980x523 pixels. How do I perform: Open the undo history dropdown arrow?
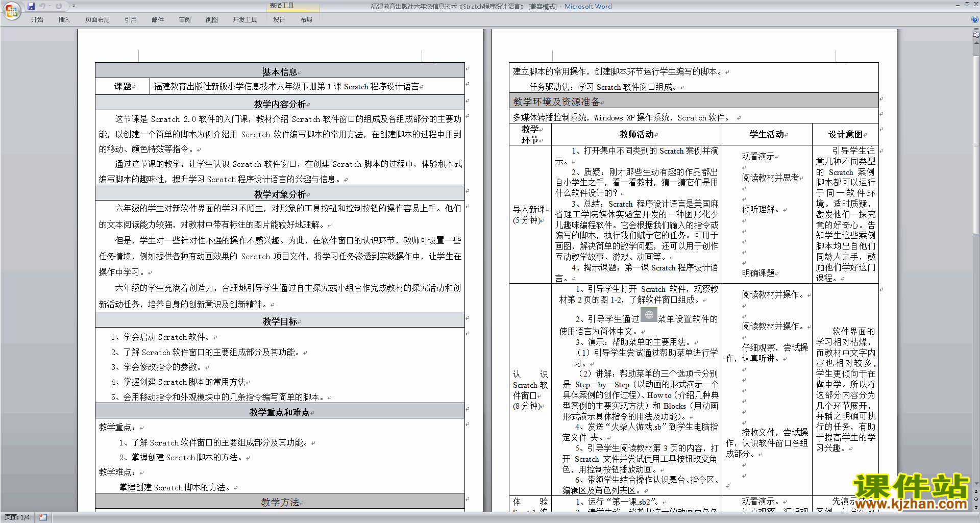(50, 6)
